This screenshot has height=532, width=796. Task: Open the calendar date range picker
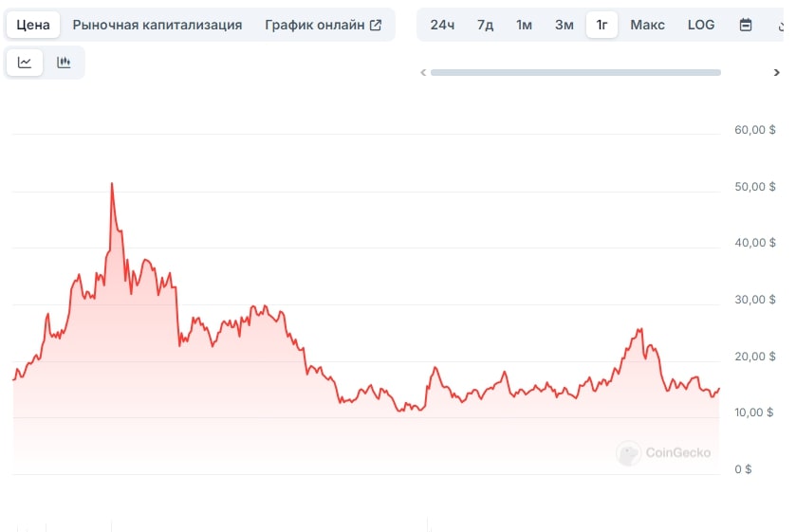(746, 25)
